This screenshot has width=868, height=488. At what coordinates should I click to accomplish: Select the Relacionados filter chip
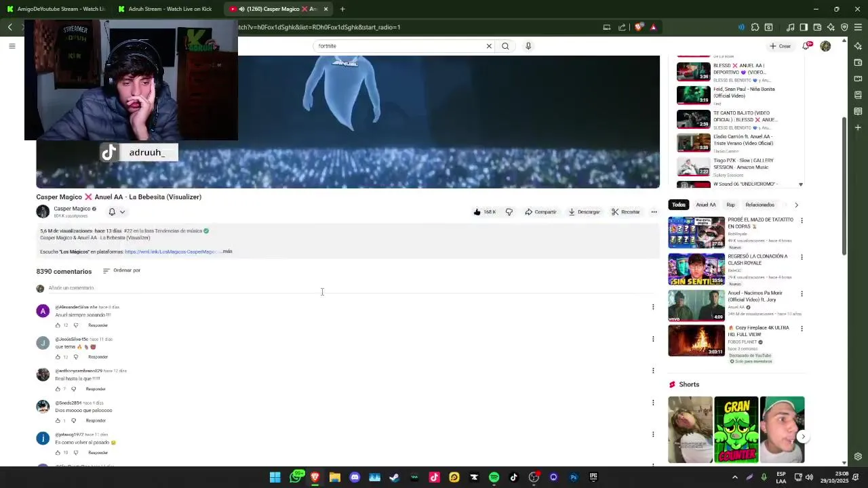(759, 205)
